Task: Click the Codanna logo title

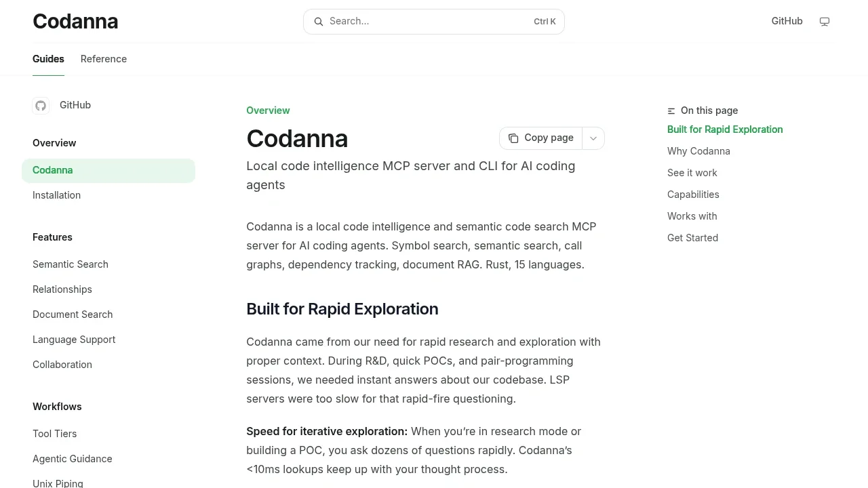Action: 75,22
